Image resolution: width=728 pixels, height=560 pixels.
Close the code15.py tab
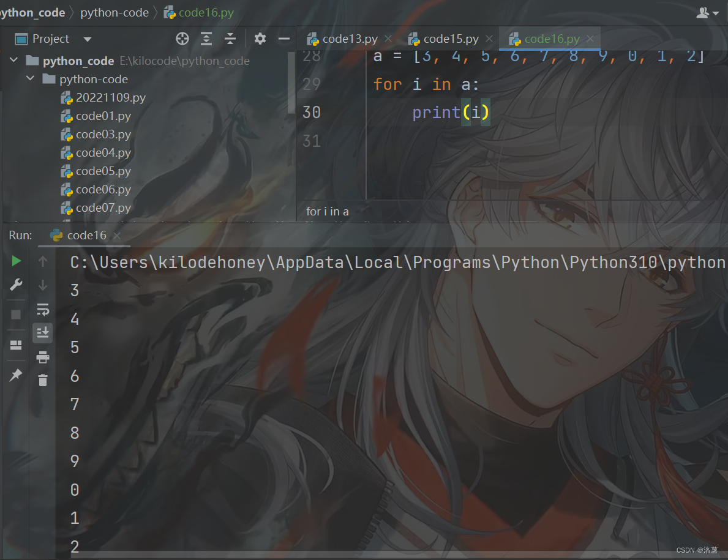pyautogui.click(x=489, y=39)
